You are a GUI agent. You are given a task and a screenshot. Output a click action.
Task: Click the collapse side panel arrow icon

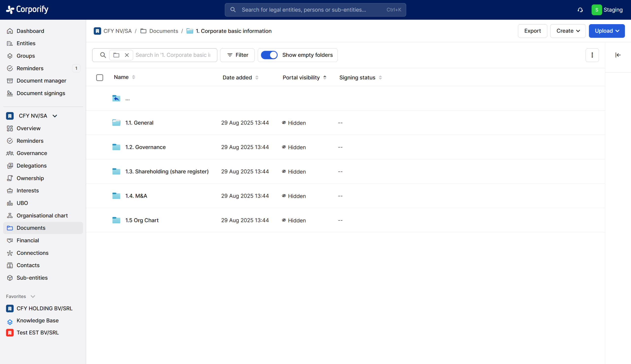pos(618,55)
